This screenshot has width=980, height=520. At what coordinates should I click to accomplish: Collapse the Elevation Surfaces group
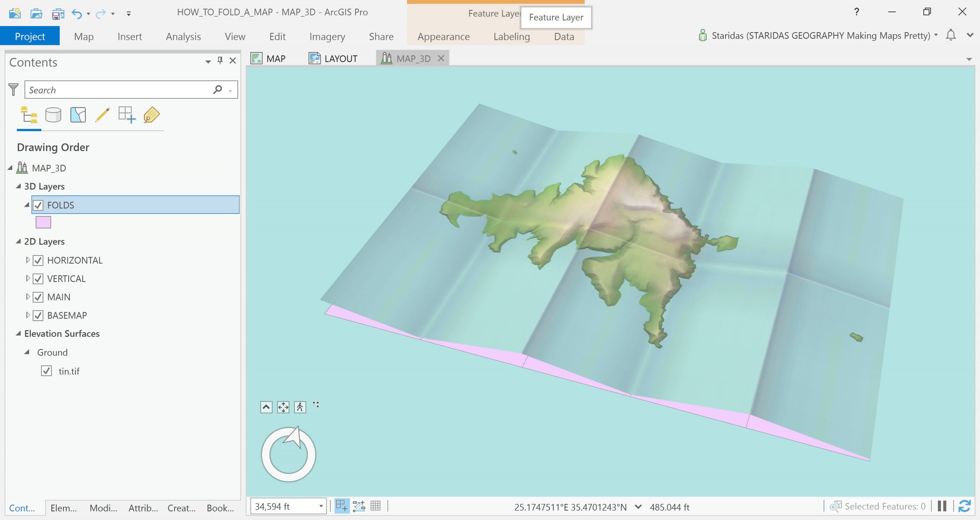[18, 334]
